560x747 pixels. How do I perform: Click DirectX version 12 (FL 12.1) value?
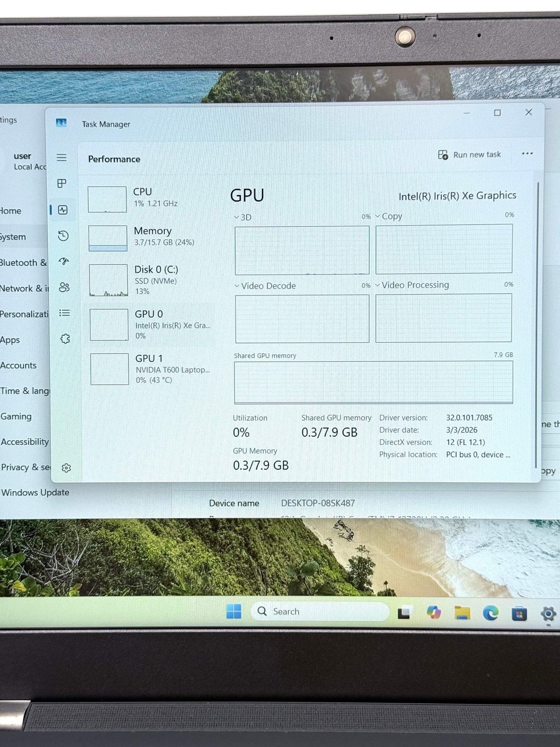click(x=465, y=442)
